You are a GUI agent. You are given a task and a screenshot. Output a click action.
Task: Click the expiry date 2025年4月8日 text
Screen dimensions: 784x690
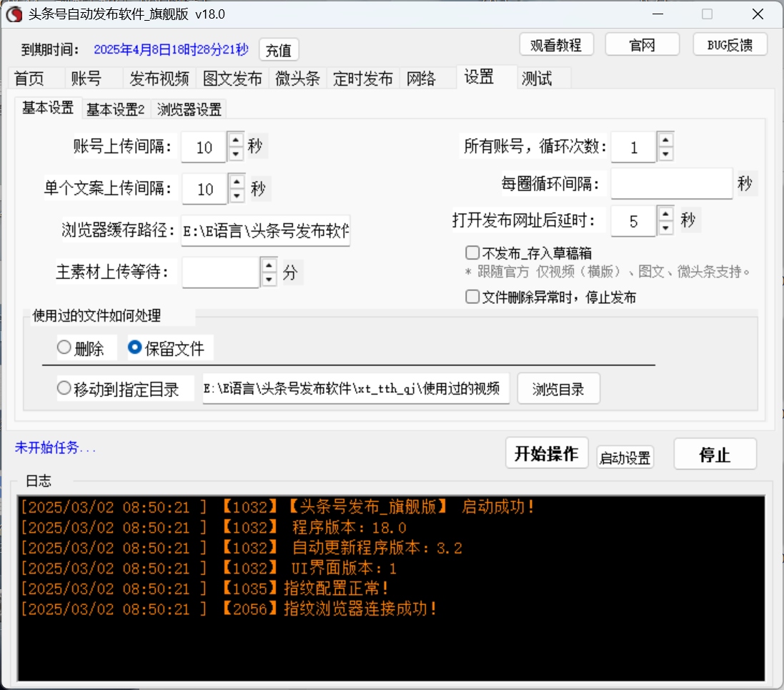tap(171, 49)
